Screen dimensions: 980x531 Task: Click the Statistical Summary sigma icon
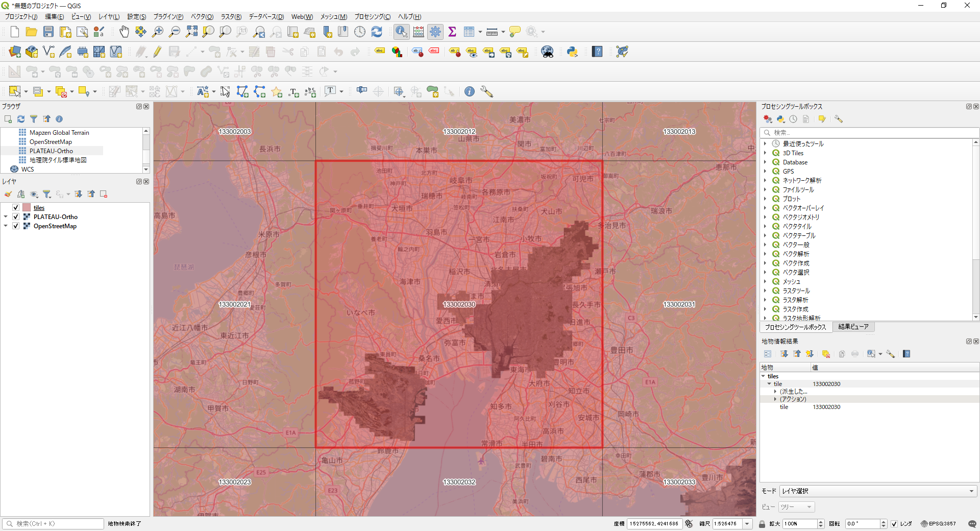452,32
